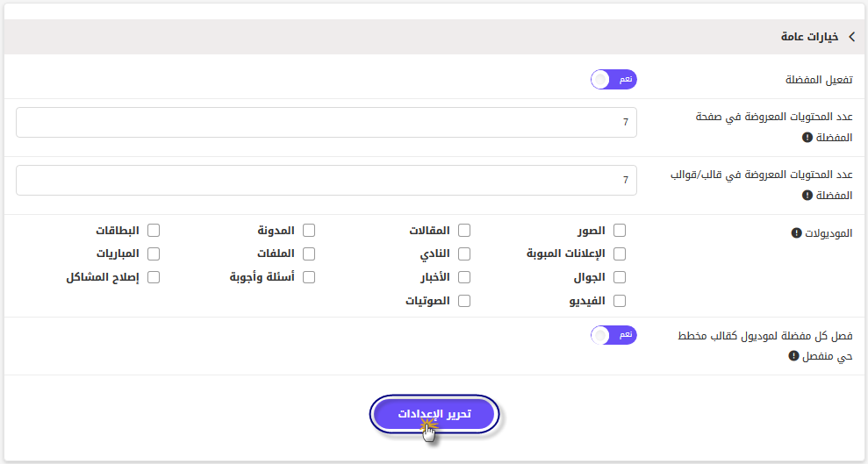Check the النادي checkbox

(x=464, y=253)
